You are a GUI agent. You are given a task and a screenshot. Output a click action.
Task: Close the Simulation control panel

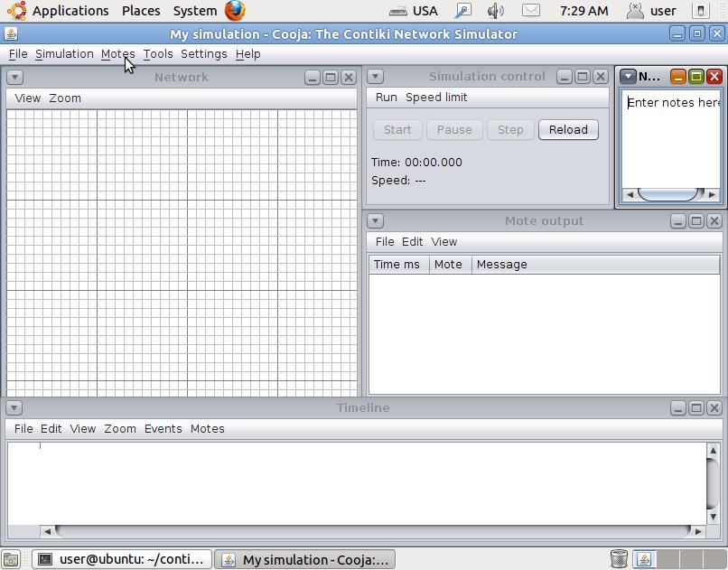click(601, 76)
